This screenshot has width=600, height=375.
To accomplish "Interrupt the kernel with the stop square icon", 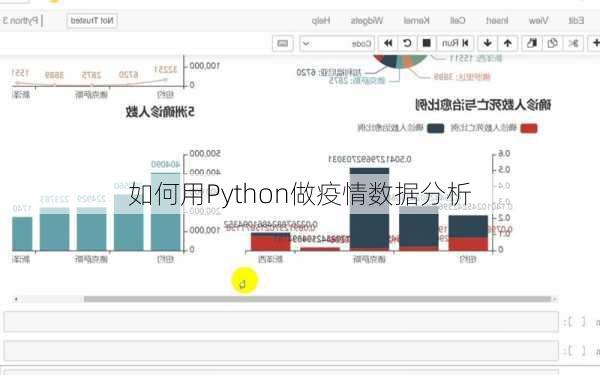I will tap(427, 43).
